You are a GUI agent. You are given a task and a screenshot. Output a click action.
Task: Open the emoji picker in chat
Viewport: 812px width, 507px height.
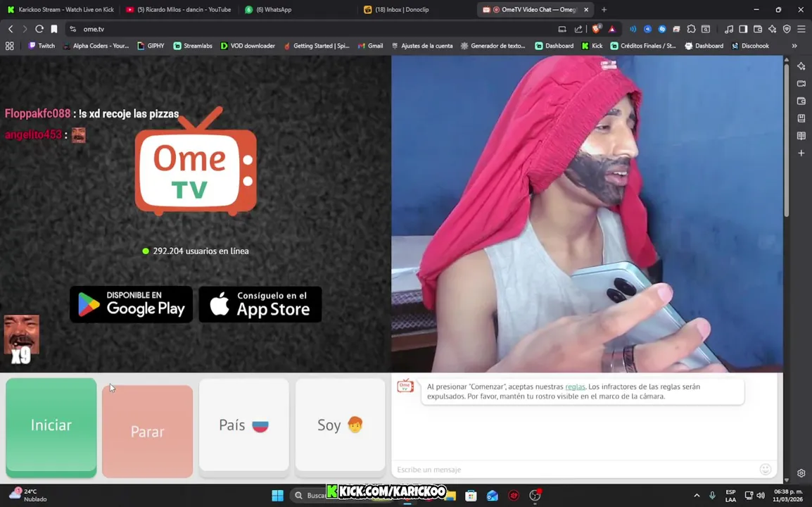(x=766, y=469)
